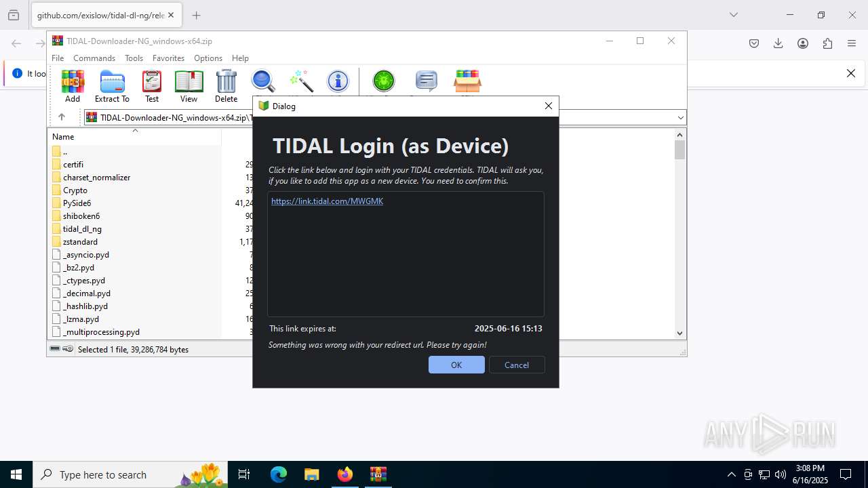The height and width of the screenshot is (488, 868).
Task: Show hidden system tray icons
Action: [731, 474]
